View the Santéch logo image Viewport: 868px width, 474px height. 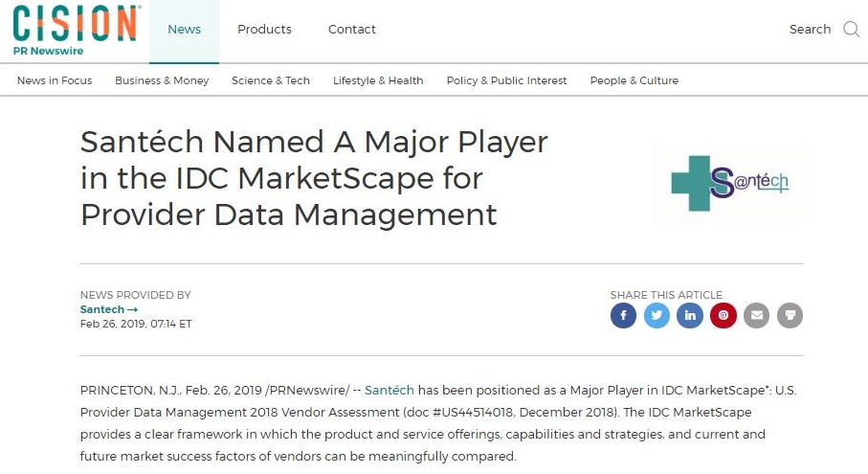pos(729,183)
